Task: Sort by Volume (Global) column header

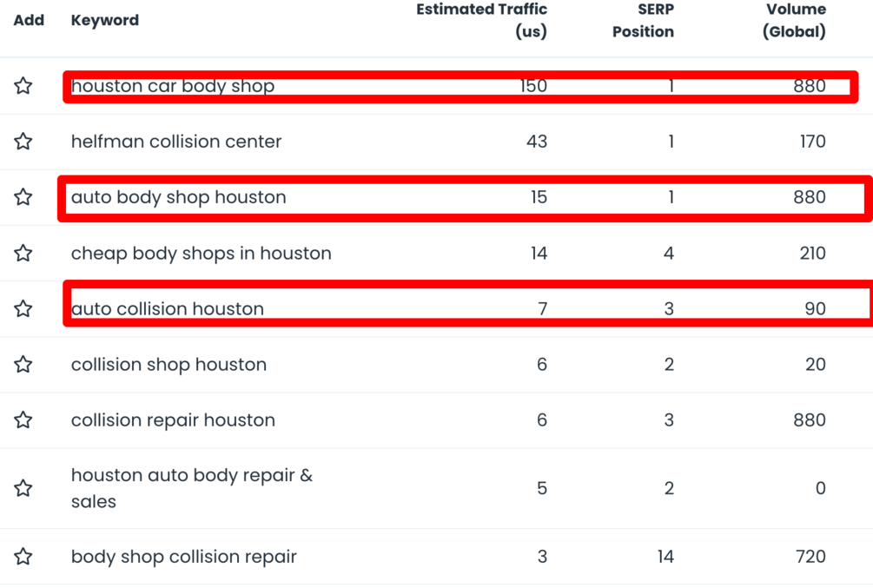Action: point(794,20)
